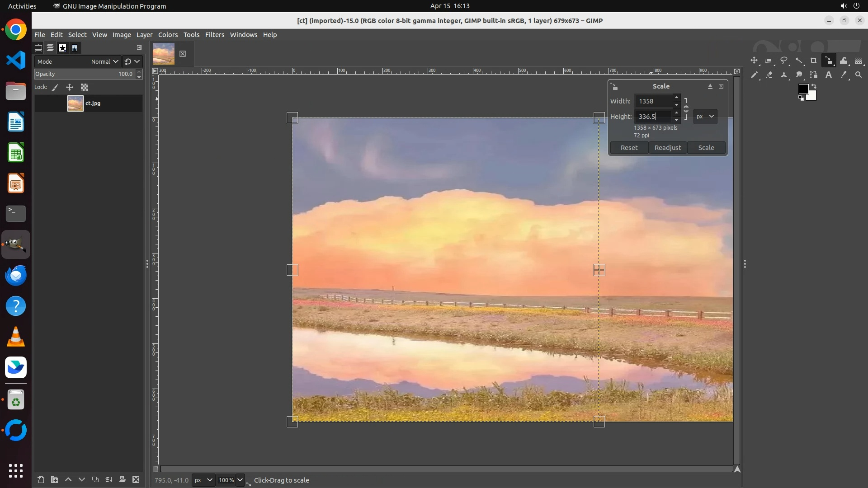Select the Color Picker eyedropper tool

tap(844, 75)
